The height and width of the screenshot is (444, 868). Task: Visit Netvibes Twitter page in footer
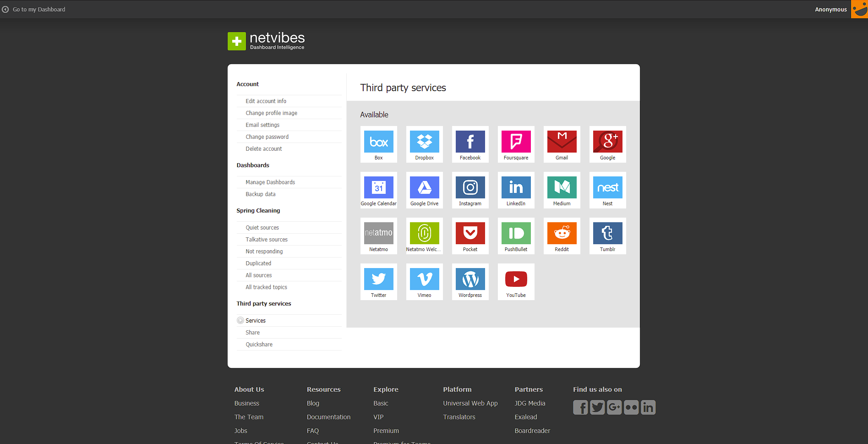click(597, 407)
